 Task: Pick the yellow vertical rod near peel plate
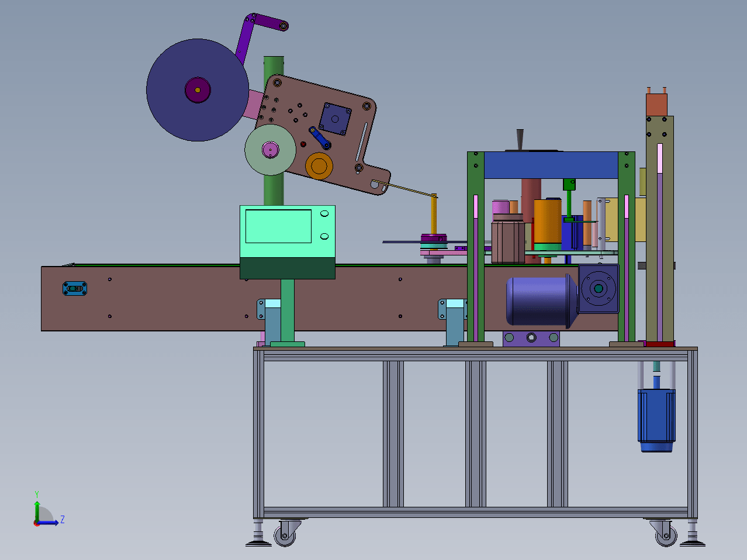pyautogui.click(x=434, y=215)
